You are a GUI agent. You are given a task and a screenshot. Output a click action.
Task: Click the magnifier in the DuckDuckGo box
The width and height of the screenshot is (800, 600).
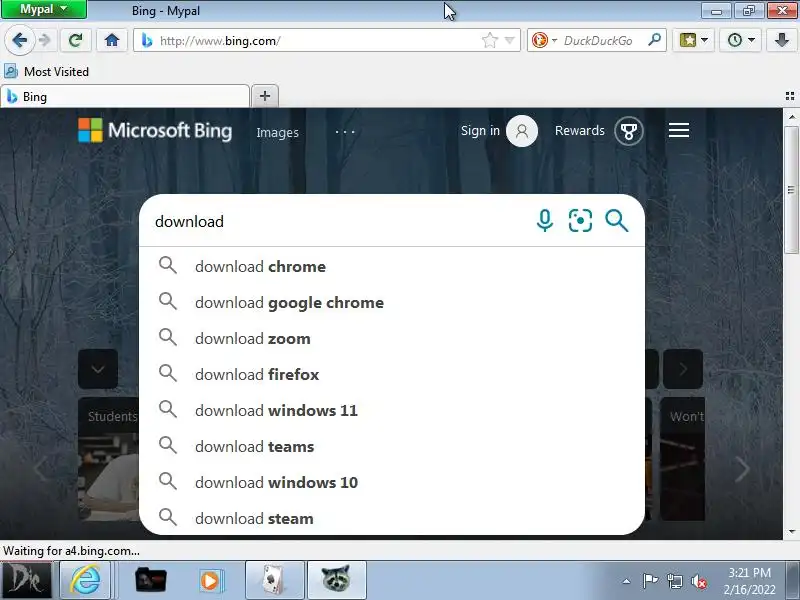[x=655, y=40]
